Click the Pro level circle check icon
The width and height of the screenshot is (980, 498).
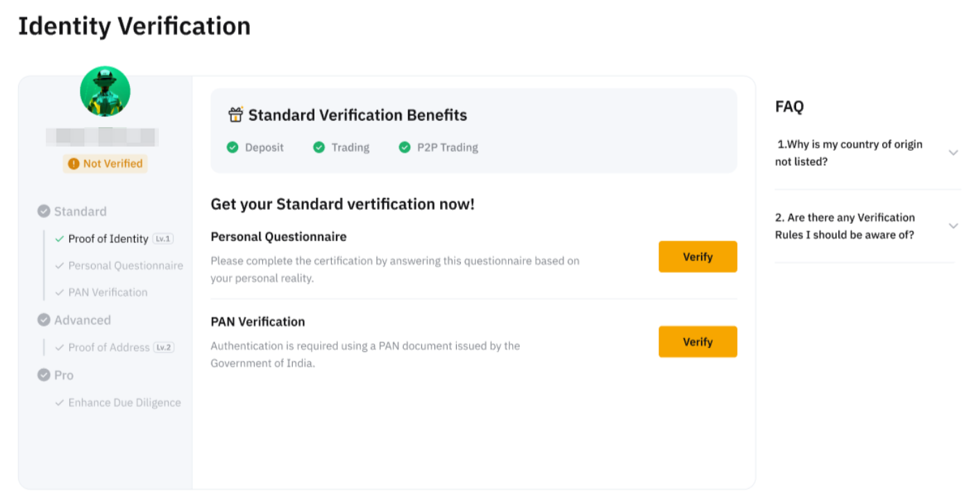(44, 375)
